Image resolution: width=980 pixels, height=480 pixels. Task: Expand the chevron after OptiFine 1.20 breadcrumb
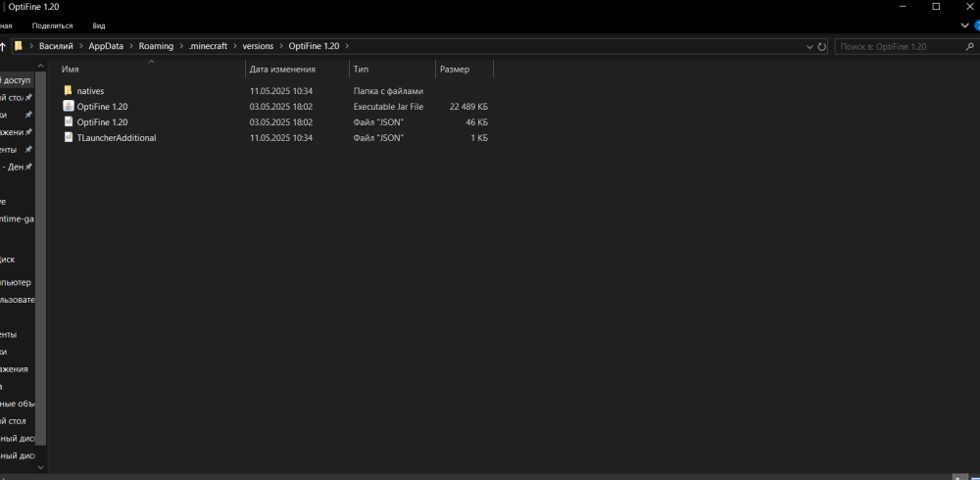coord(347,46)
